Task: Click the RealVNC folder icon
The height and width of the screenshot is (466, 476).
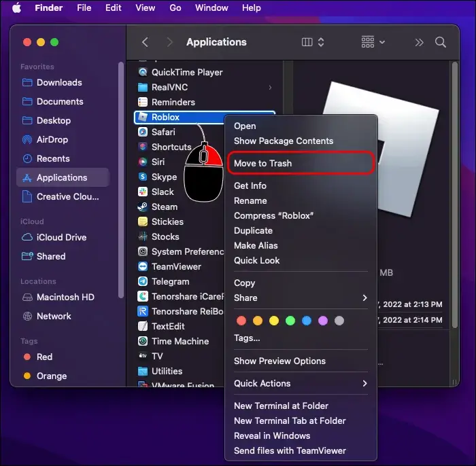Action: click(143, 88)
